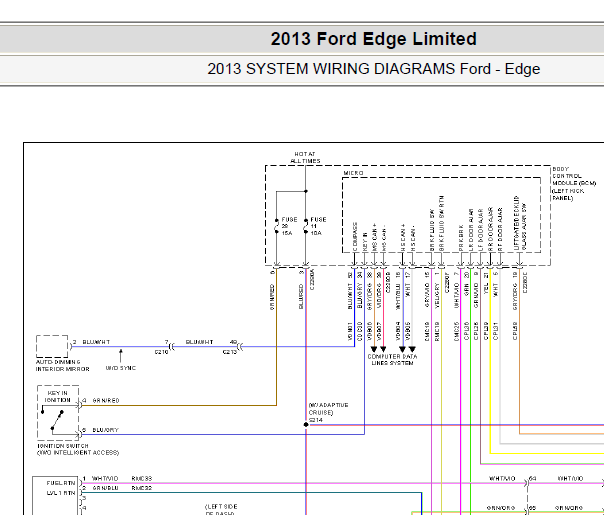Click the 'CPL58' circuit code
This screenshot has width=604, height=515.
coord(515,331)
